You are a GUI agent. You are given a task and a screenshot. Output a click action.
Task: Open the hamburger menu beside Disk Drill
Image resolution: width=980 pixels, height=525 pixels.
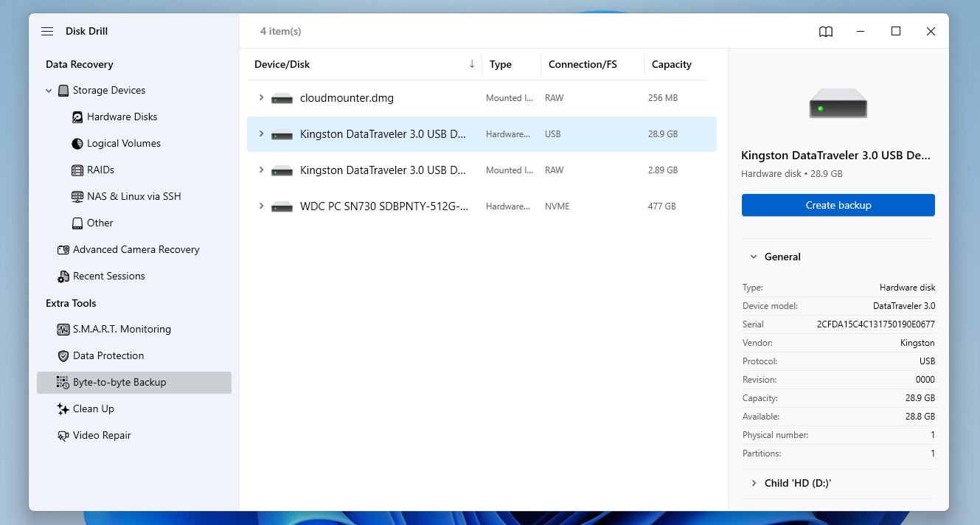(x=47, y=32)
